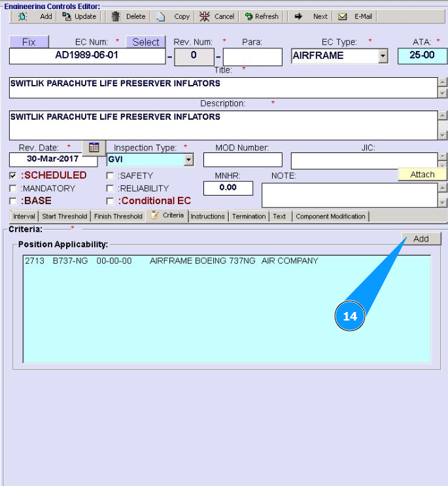Switch to the Start Threshold tab
Viewport: 448px width, 486px height.
coord(65,217)
